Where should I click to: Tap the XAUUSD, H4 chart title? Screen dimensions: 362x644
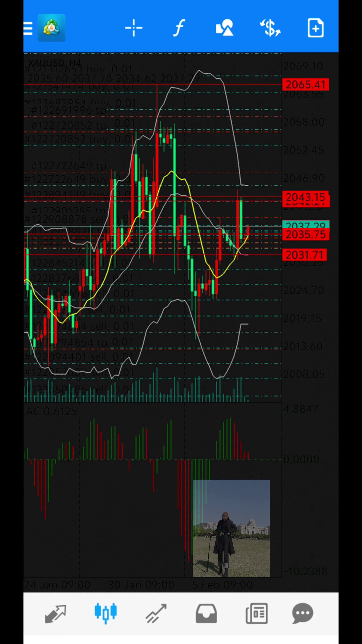pyautogui.click(x=54, y=63)
